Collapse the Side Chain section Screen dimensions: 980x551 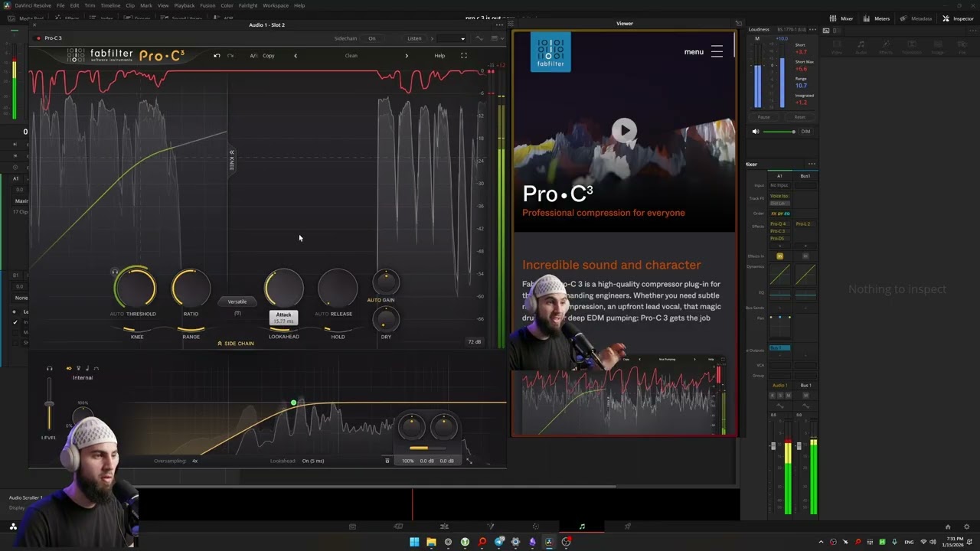236,344
